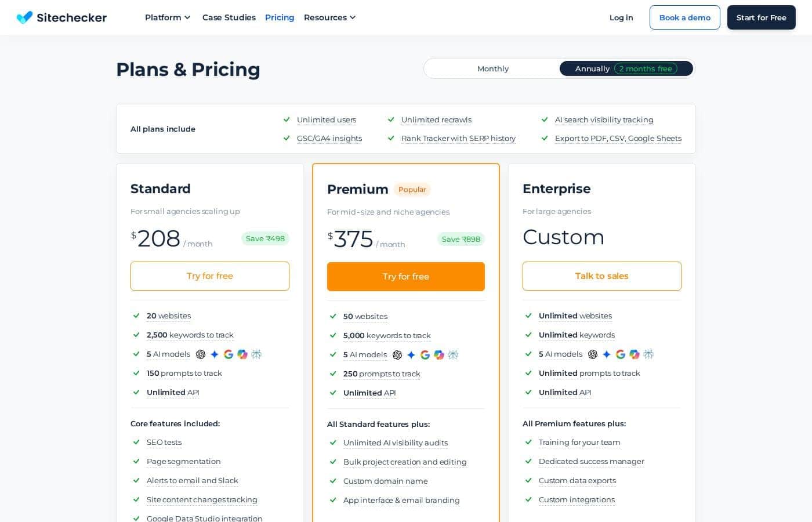Click Google icon in Premium plan
The width and height of the screenshot is (812, 522).
(x=425, y=355)
